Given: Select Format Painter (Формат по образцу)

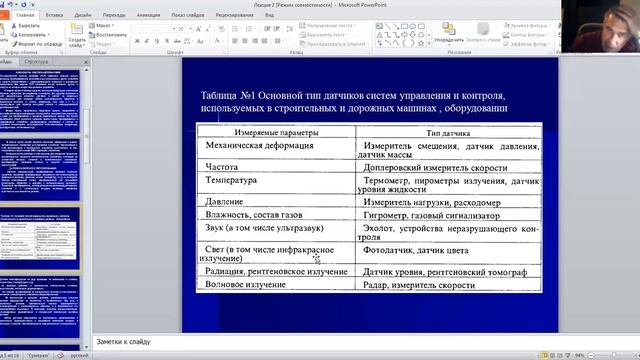Looking at the screenshot, I should pos(37,44).
